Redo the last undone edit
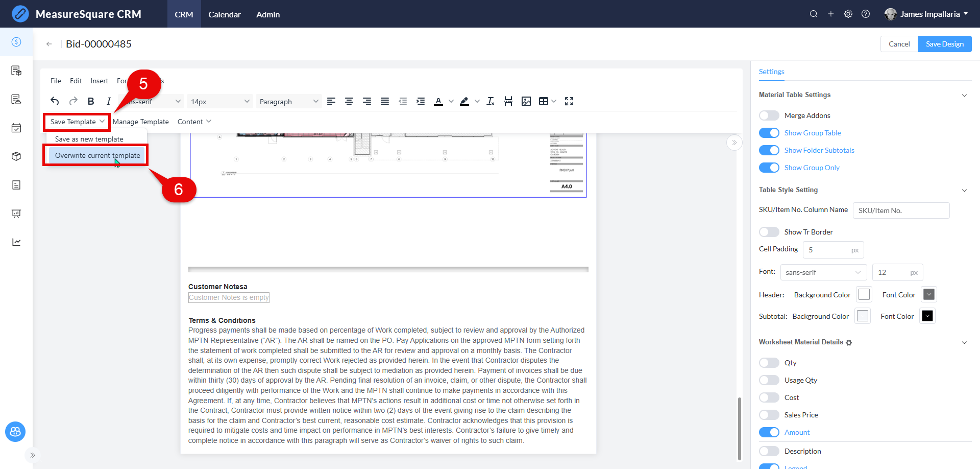Image resolution: width=980 pixels, height=469 pixels. point(73,101)
